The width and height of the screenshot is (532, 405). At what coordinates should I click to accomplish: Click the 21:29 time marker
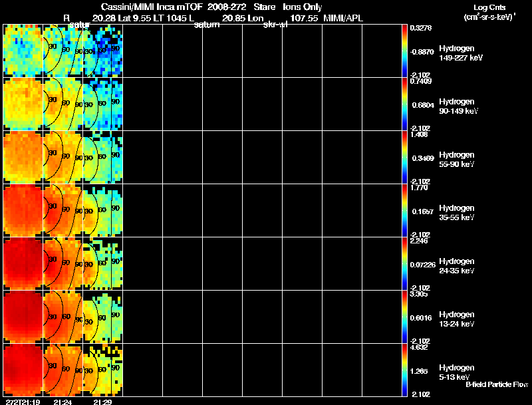pyautogui.click(x=102, y=402)
